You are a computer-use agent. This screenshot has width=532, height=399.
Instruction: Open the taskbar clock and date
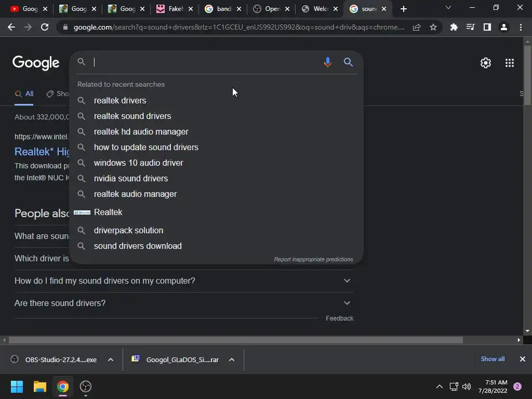[493, 387]
